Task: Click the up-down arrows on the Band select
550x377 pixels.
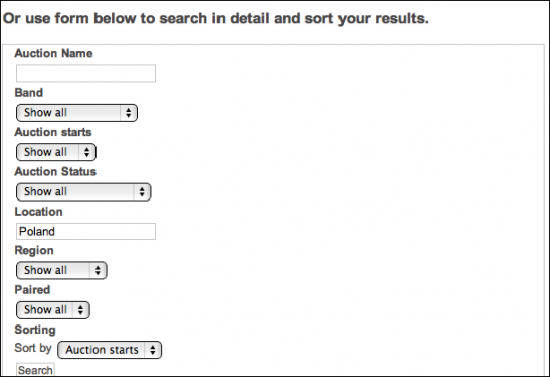Action: point(129,113)
